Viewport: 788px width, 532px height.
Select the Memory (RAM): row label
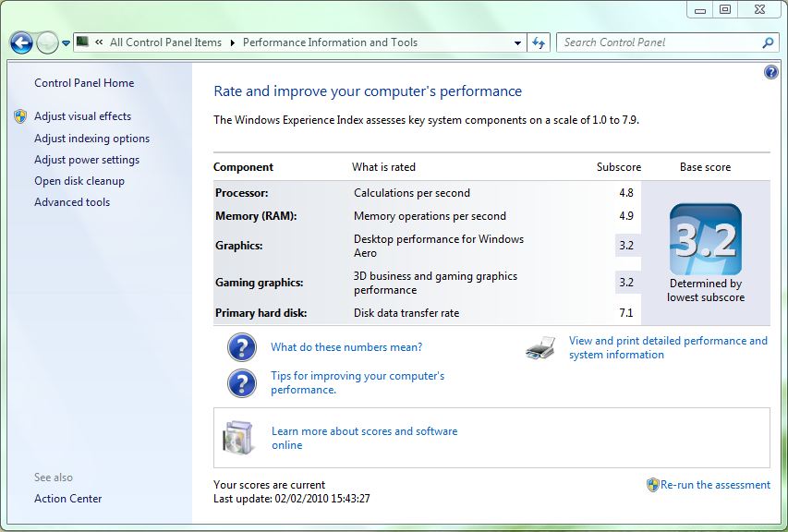[x=256, y=216]
